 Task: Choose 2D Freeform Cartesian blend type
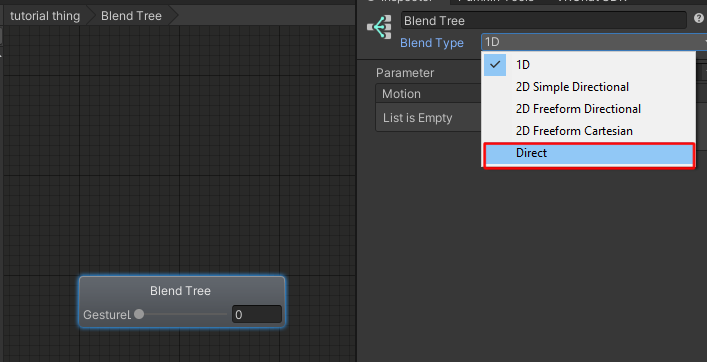point(589,131)
